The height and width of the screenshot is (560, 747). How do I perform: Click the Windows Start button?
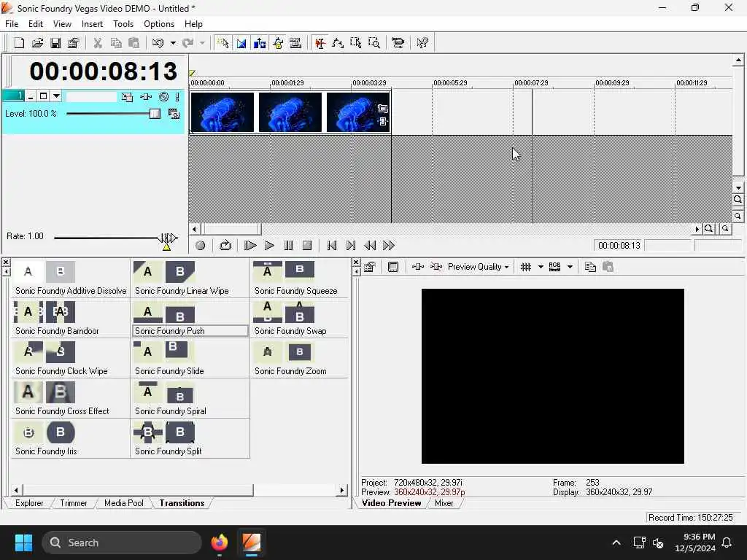(x=23, y=542)
